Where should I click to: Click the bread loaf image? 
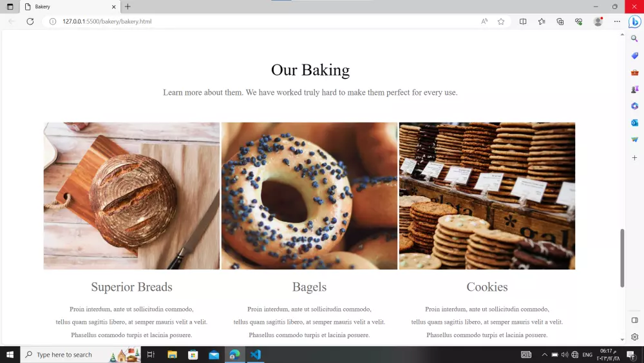pos(132,195)
